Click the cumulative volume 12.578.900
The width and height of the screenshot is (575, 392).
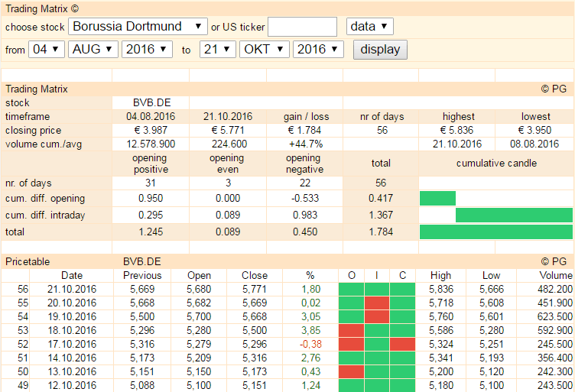tap(151, 144)
